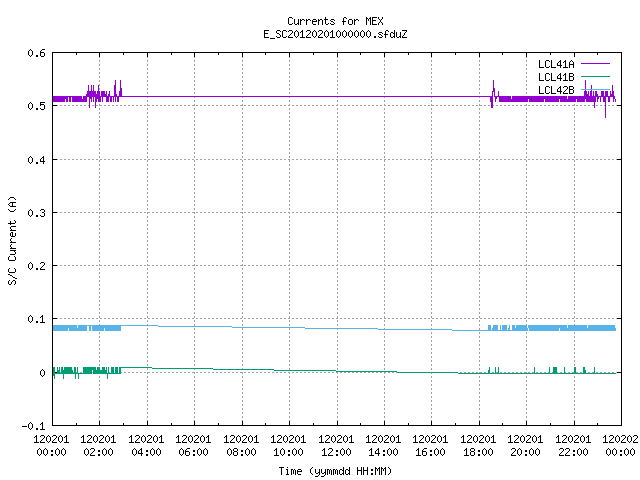
Task: Click the 0.5 y-axis tick label
Action: pyautogui.click(x=36, y=106)
